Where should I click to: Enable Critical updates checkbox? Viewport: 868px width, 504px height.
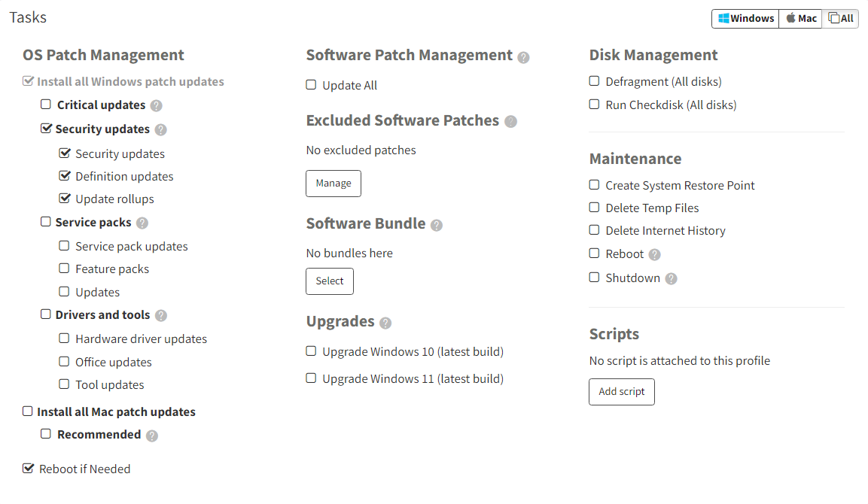[46, 104]
